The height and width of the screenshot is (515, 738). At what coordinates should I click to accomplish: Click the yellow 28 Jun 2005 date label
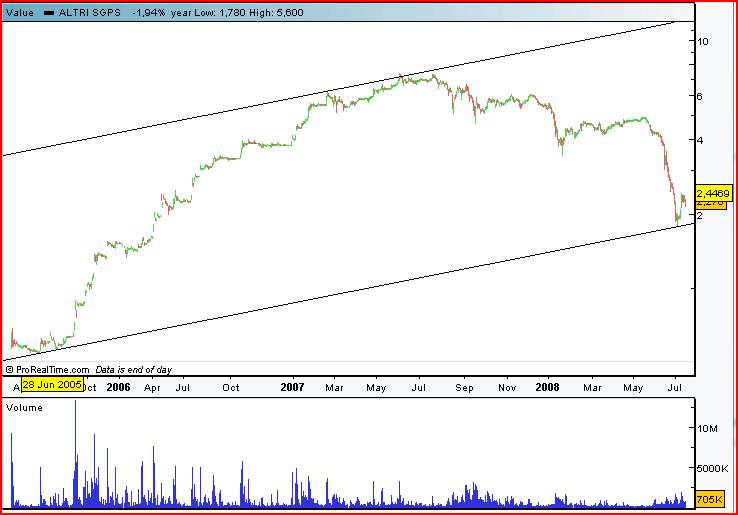pos(52,385)
